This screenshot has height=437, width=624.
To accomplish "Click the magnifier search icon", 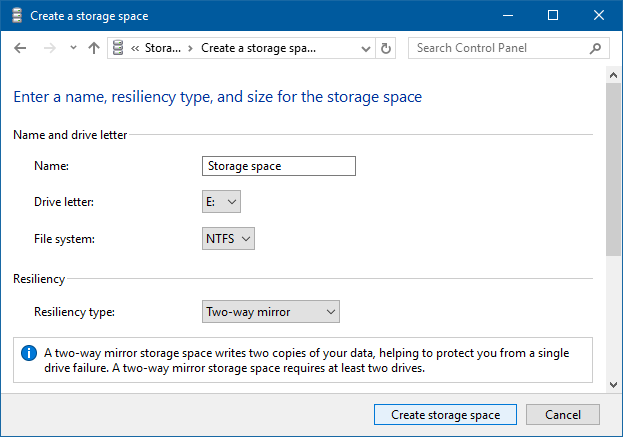I will tap(595, 48).
